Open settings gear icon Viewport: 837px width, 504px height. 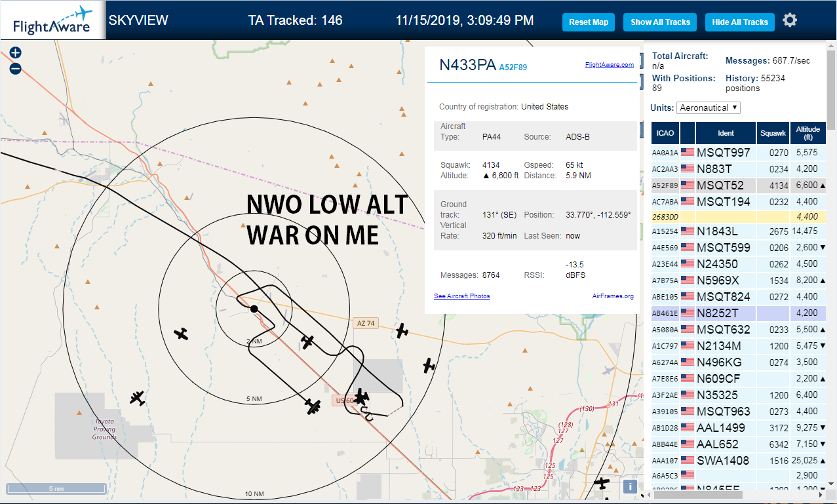pos(790,20)
